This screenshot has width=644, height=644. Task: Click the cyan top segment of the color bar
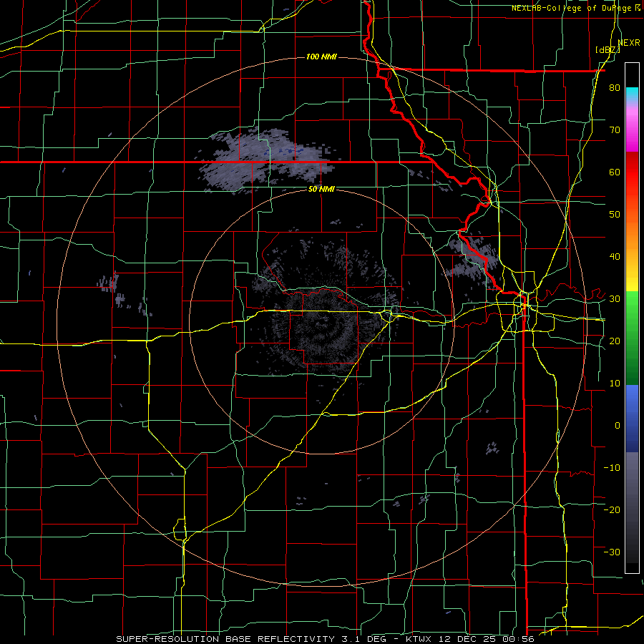tap(632, 94)
